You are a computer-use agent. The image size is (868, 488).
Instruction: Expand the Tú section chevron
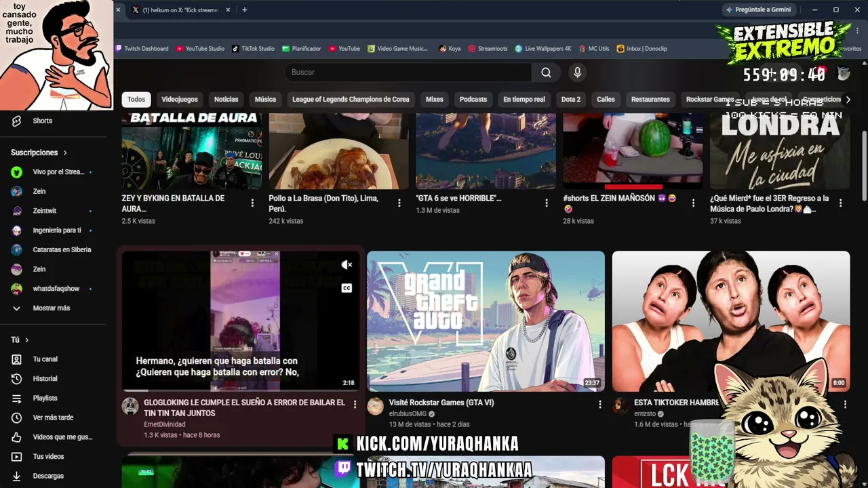coord(27,340)
